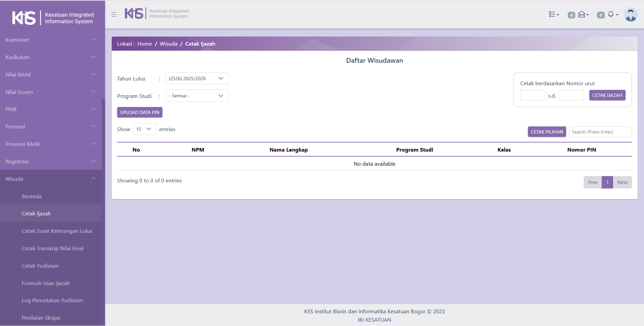Open the task list icon in header
Viewport: 644px width, 326px height.
tap(554, 14)
